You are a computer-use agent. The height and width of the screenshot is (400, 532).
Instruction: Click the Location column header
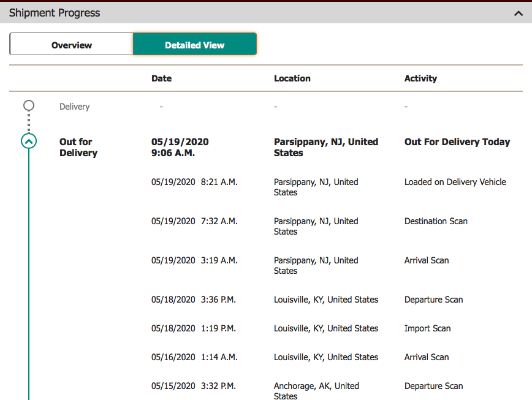click(292, 78)
